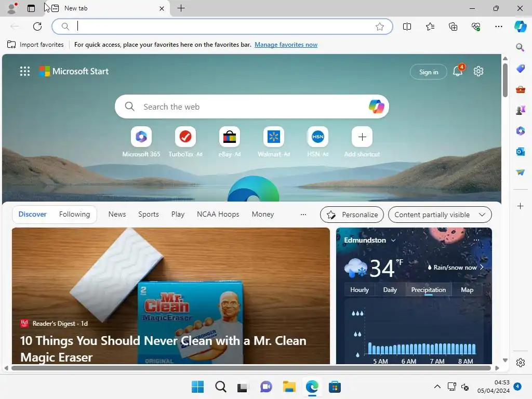This screenshot has width=532, height=399.
Task: Open Manage favorites now link
Action: pos(286,45)
